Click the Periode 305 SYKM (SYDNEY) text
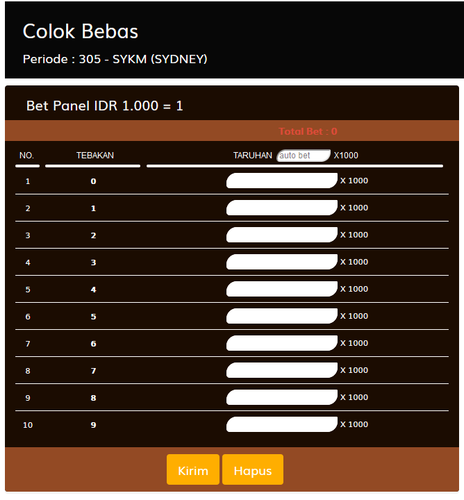This screenshot has width=464, height=500. [x=115, y=59]
